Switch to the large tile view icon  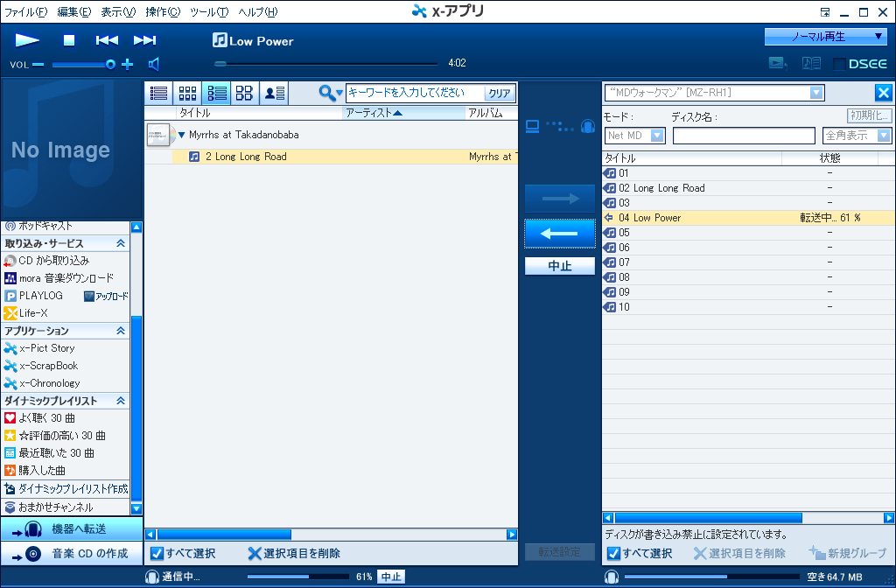pos(245,93)
